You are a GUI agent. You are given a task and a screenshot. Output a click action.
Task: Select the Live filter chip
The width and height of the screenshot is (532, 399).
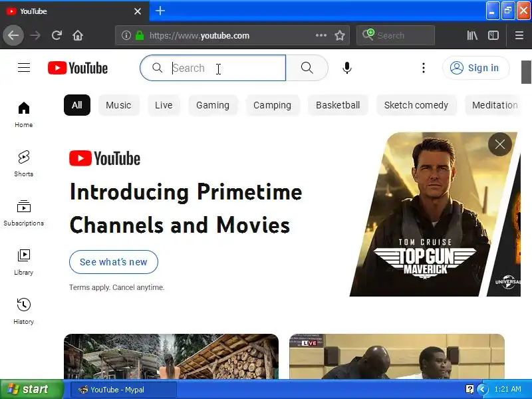click(x=164, y=105)
